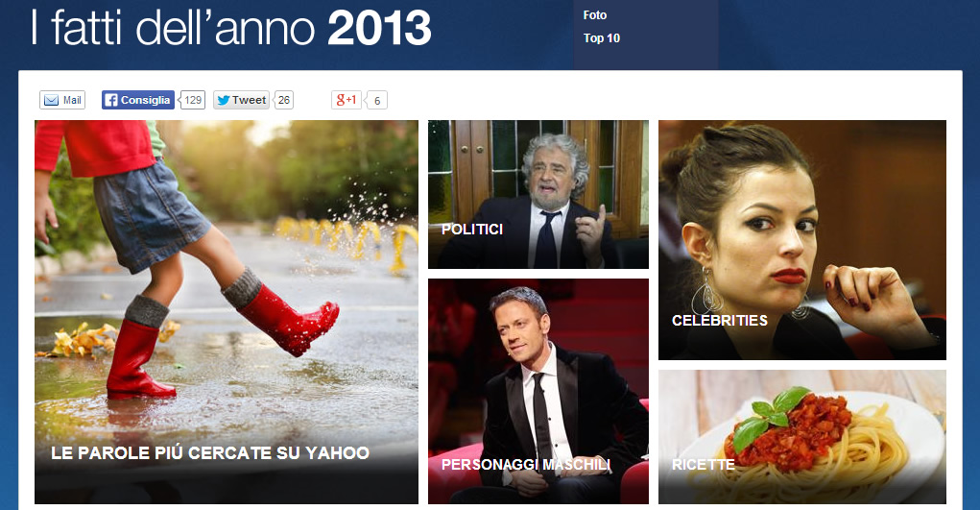The width and height of the screenshot is (980, 510).
Task: Open the Top 10 menu item
Action: [x=602, y=38]
